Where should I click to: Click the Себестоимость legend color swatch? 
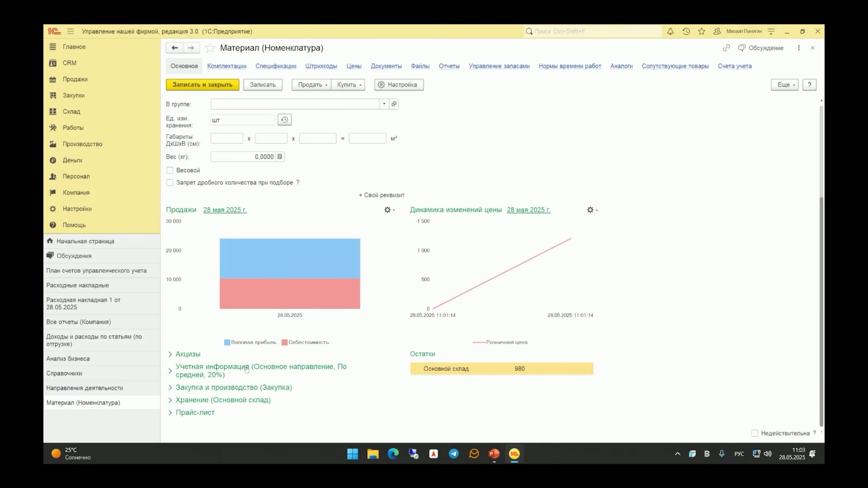tap(284, 343)
